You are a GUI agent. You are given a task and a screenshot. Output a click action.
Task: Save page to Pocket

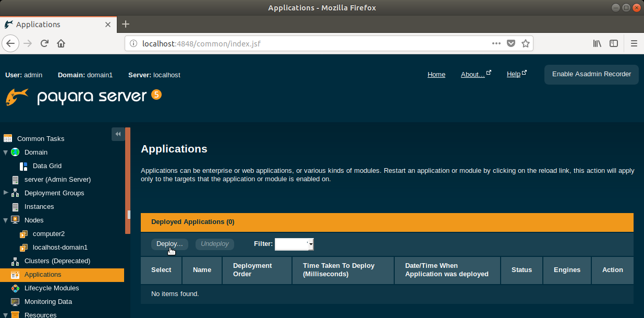coord(512,43)
